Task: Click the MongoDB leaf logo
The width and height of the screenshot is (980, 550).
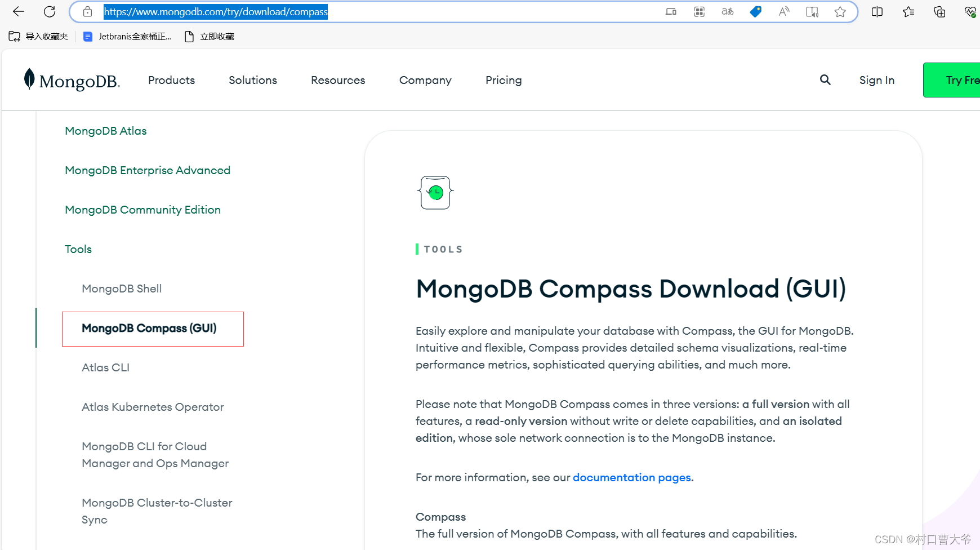Action: pos(29,79)
